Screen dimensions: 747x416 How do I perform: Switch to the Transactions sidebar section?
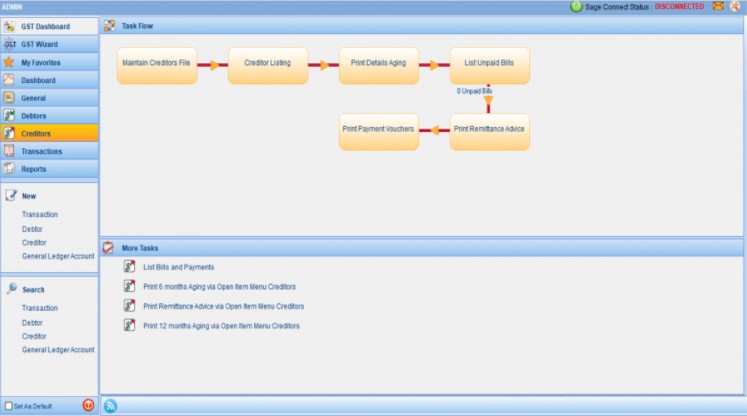pyautogui.click(x=49, y=151)
